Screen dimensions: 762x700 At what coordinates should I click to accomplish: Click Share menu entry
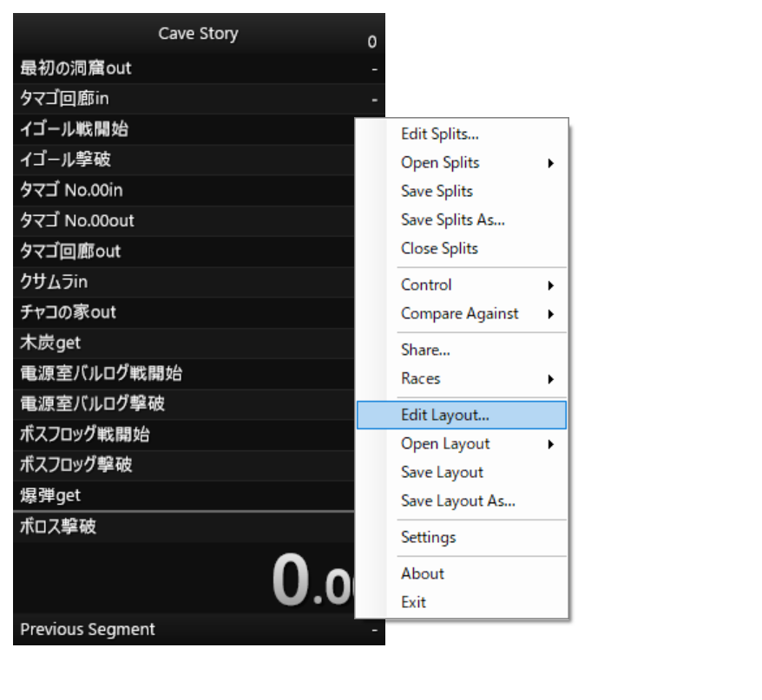pos(462,350)
